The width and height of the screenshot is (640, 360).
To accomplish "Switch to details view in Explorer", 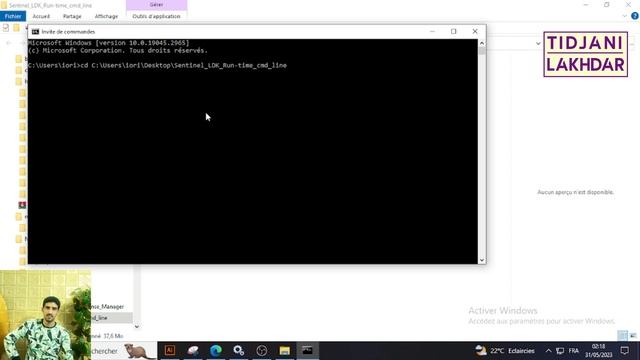I will pos(622,336).
